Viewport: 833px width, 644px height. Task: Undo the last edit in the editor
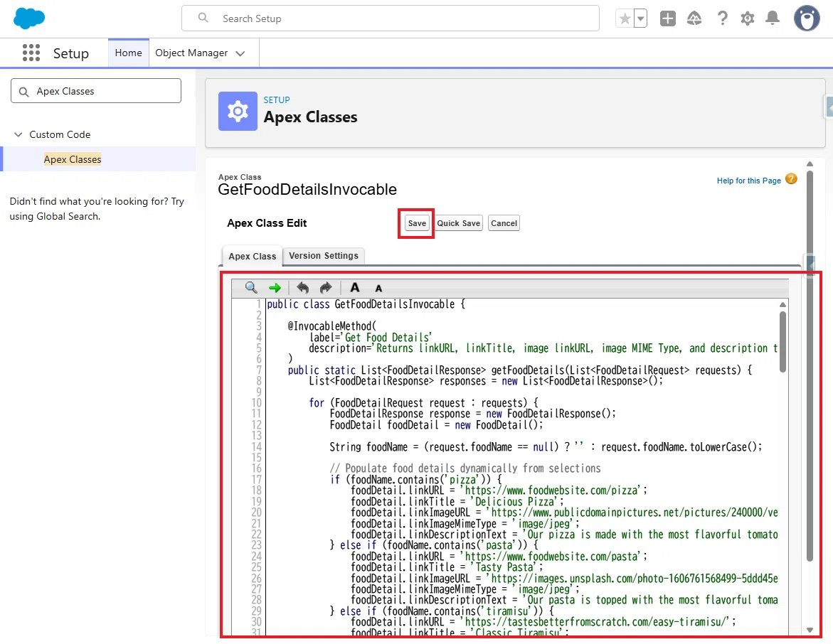click(302, 287)
